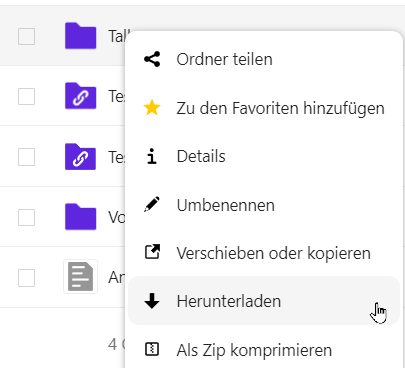The image size is (405, 368).
Task: Click the move-or-copy arrow icon
Action: click(x=152, y=252)
